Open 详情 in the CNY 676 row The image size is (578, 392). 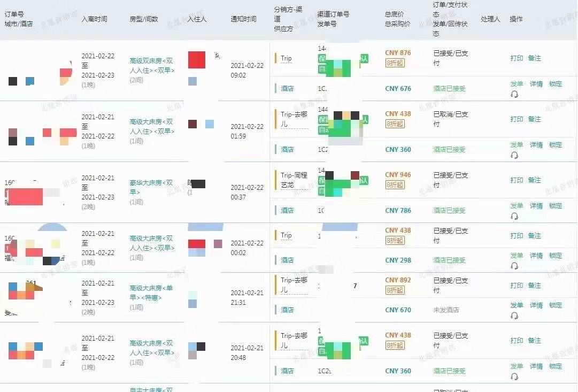pyautogui.click(x=536, y=84)
